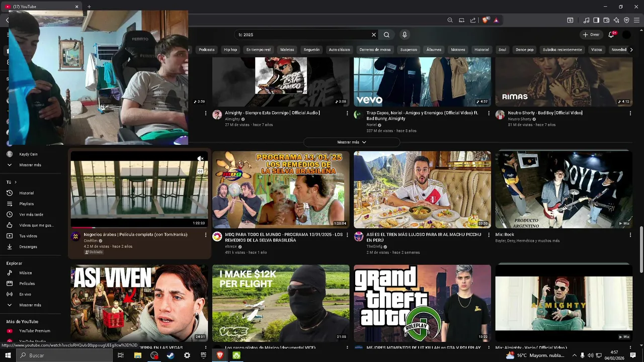Open options menu for Neutro Shorty Bad Boy
644x362 pixels.
coord(630,113)
